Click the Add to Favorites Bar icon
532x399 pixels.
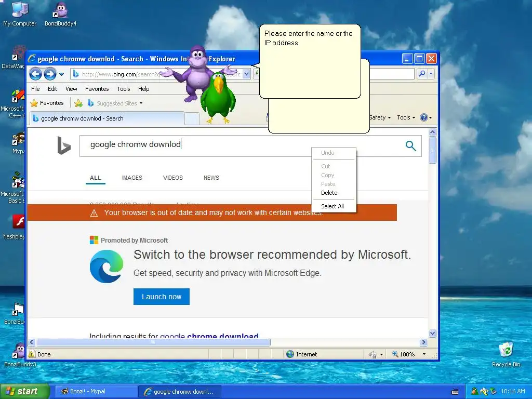pos(78,103)
